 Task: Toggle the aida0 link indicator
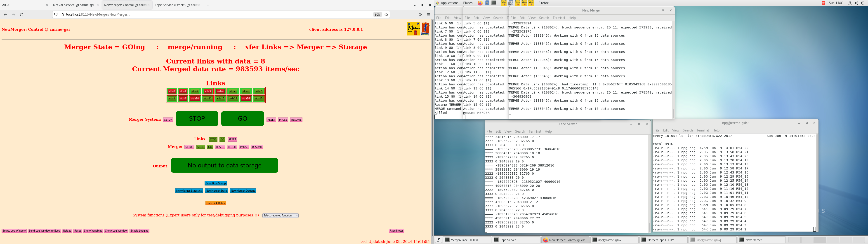[x=172, y=91]
